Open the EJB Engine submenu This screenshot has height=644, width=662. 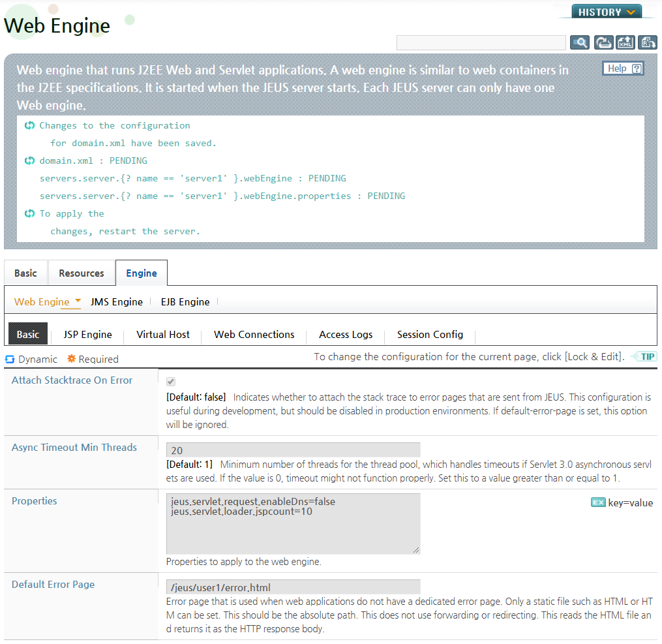(x=185, y=302)
